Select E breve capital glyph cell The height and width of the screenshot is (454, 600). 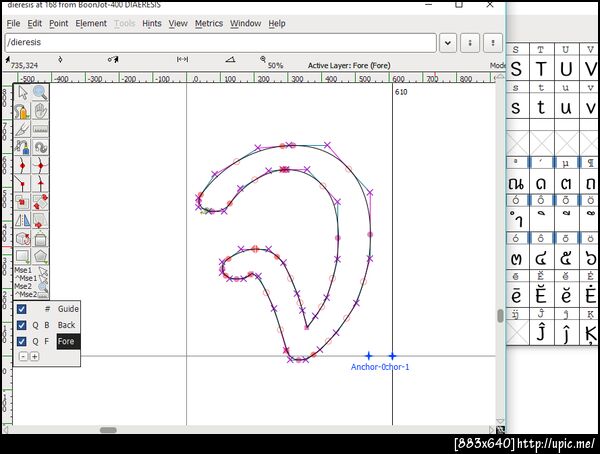pyautogui.click(x=541, y=296)
